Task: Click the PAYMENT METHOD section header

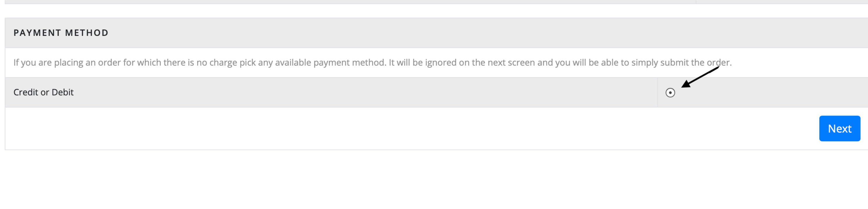Action: tap(61, 33)
